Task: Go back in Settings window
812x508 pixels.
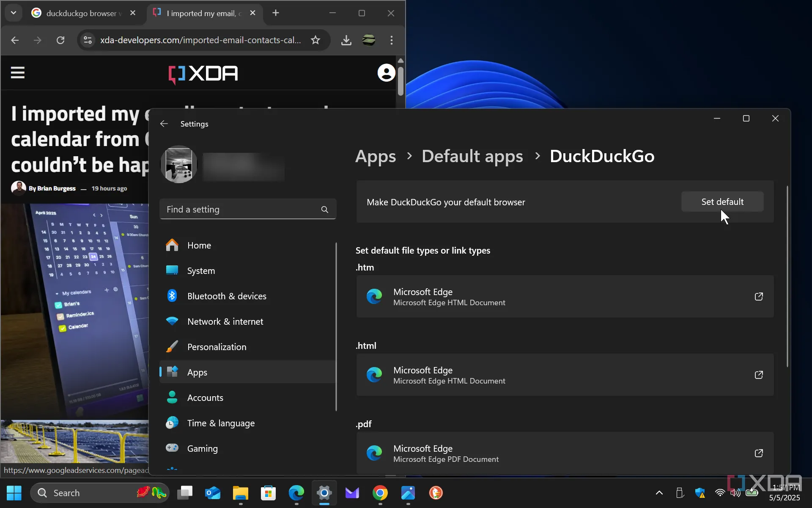Action: (164, 124)
